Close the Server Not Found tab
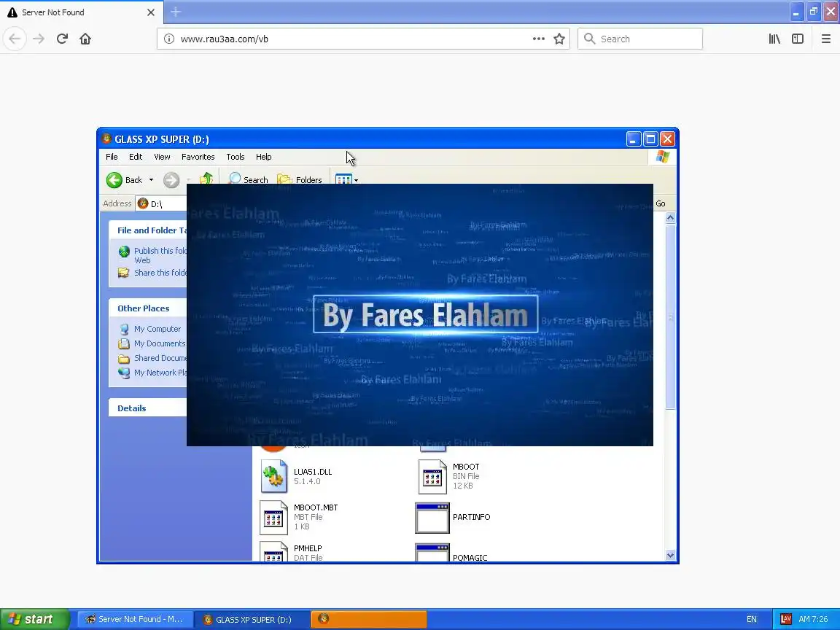Image resolution: width=840 pixels, height=630 pixels. tap(151, 12)
